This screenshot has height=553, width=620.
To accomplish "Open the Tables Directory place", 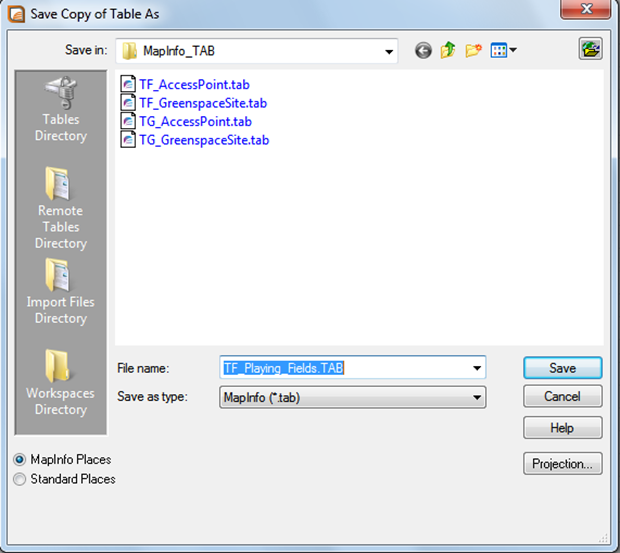I will point(61,109).
